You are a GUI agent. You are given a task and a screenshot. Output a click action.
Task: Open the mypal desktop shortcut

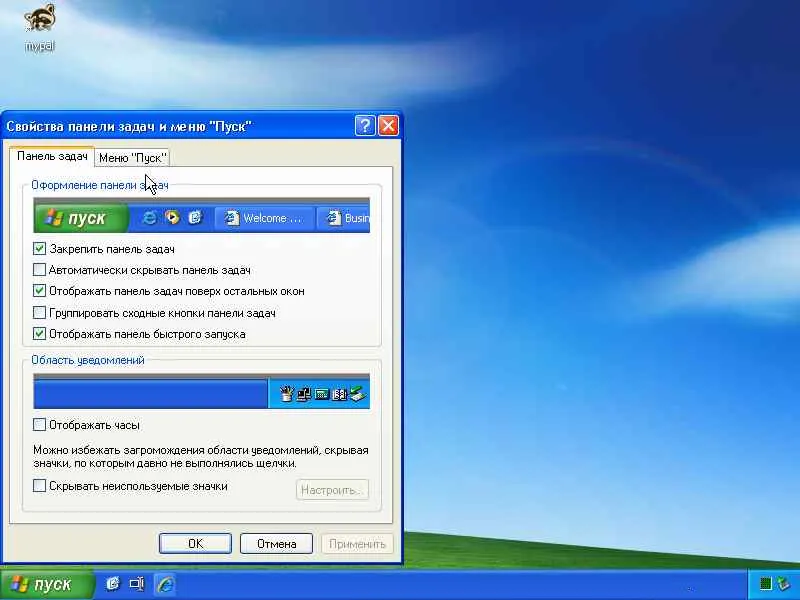coord(39,27)
